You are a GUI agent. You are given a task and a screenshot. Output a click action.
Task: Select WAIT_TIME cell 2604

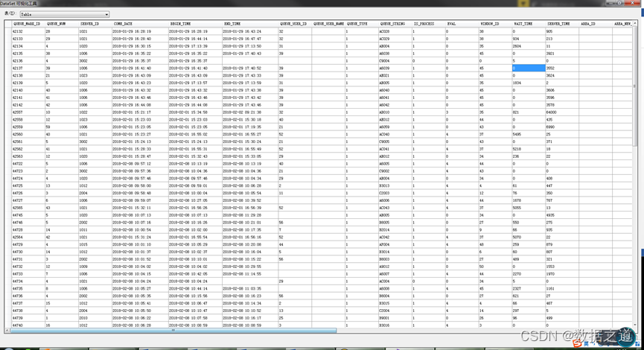pos(529,46)
